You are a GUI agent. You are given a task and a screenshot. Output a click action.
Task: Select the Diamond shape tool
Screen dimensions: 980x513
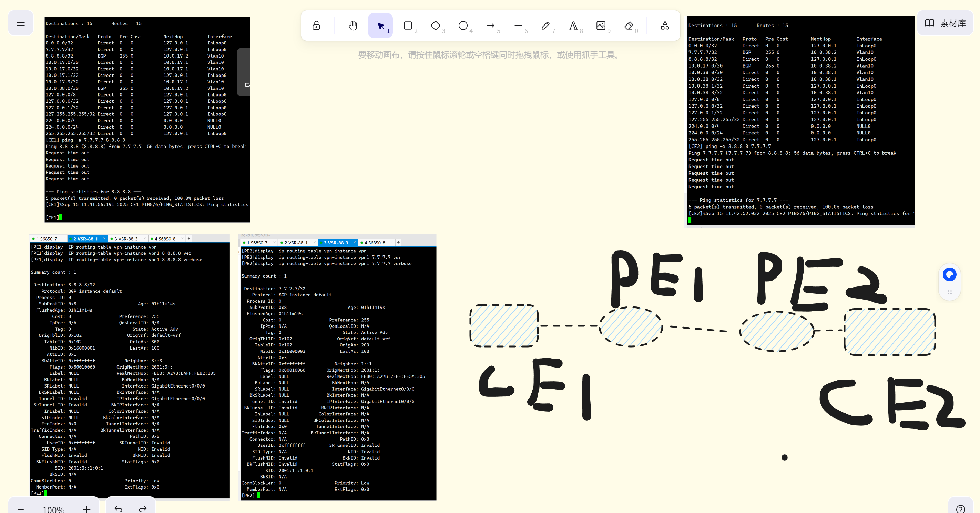pos(435,26)
